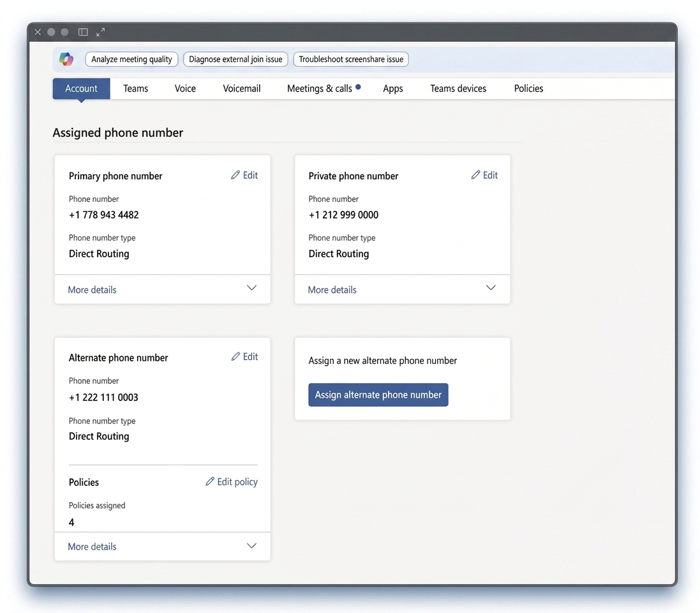Open the Apps tab
Image resolution: width=700 pixels, height=613 pixels.
[x=393, y=89]
